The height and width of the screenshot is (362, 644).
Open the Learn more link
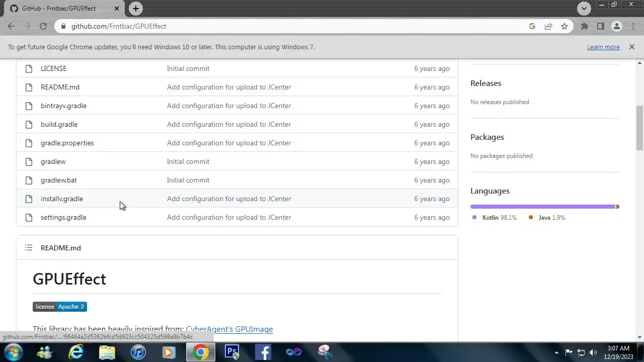[x=603, y=47]
